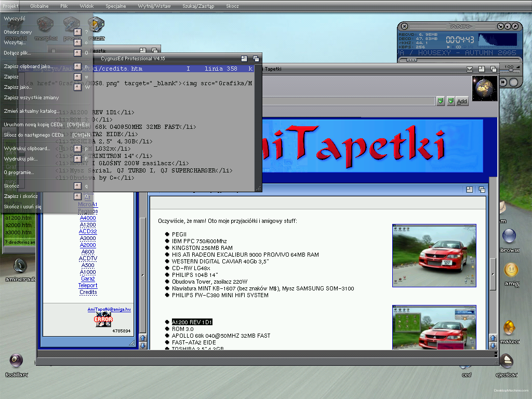The height and width of the screenshot is (399, 532).
Task: Click the up arrow of the right page scrollbar
Action: (493, 338)
